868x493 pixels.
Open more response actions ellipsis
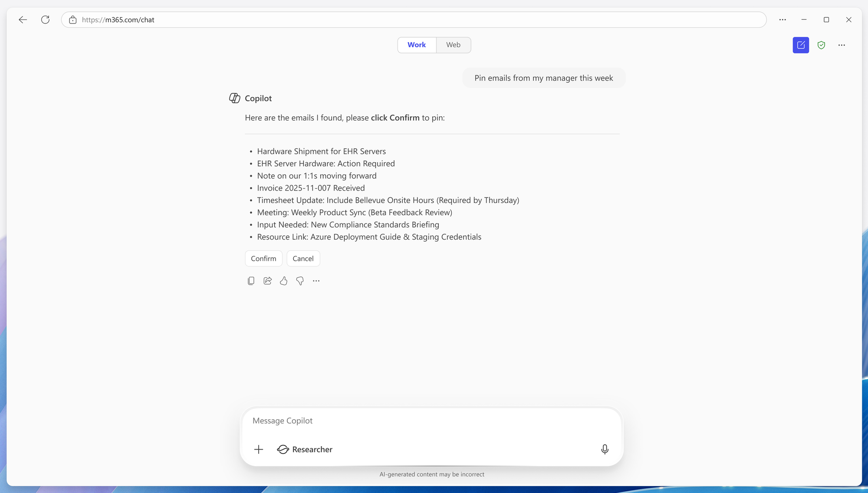click(x=316, y=281)
